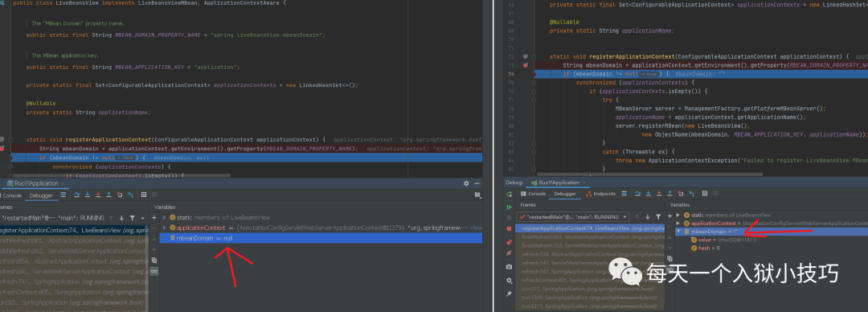The height and width of the screenshot is (312, 868).
Task: Open thread dropdown caret in left Frames
Action: 142,219
